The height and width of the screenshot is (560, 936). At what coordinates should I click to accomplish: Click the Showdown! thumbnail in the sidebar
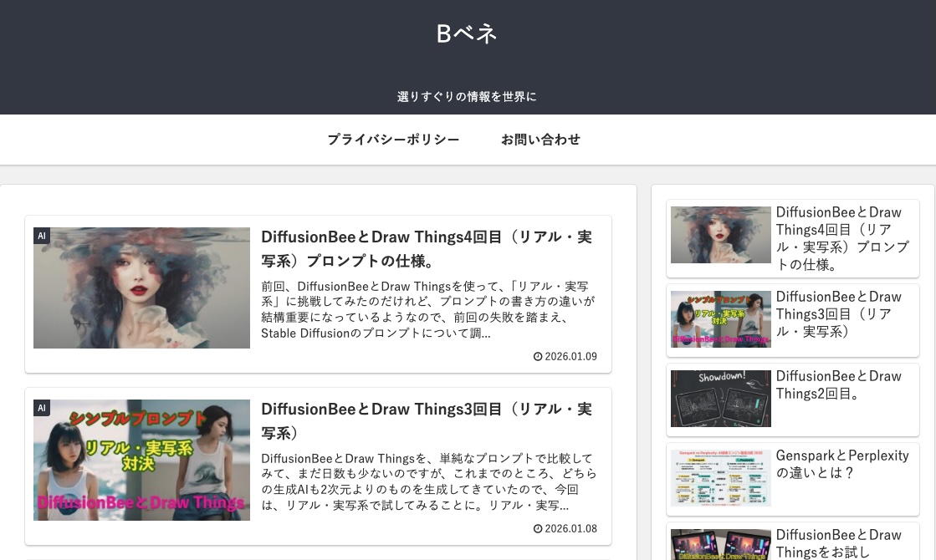click(720, 398)
